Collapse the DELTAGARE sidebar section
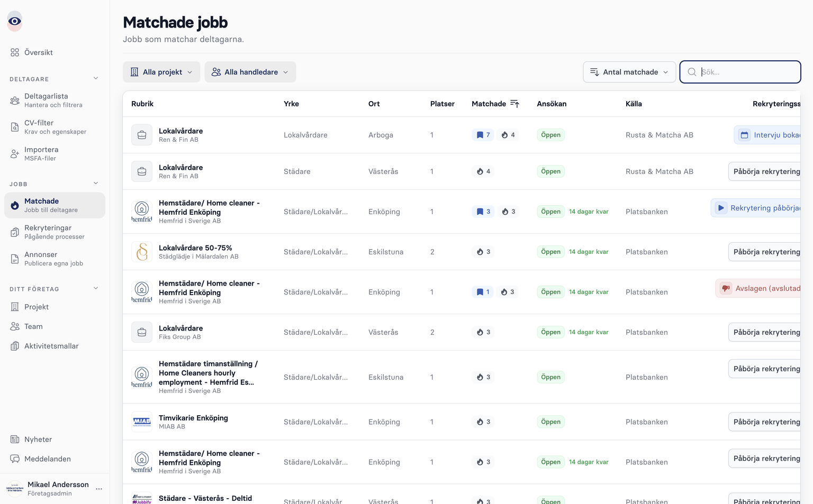The height and width of the screenshot is (504, 813). (x=96, y=78)
